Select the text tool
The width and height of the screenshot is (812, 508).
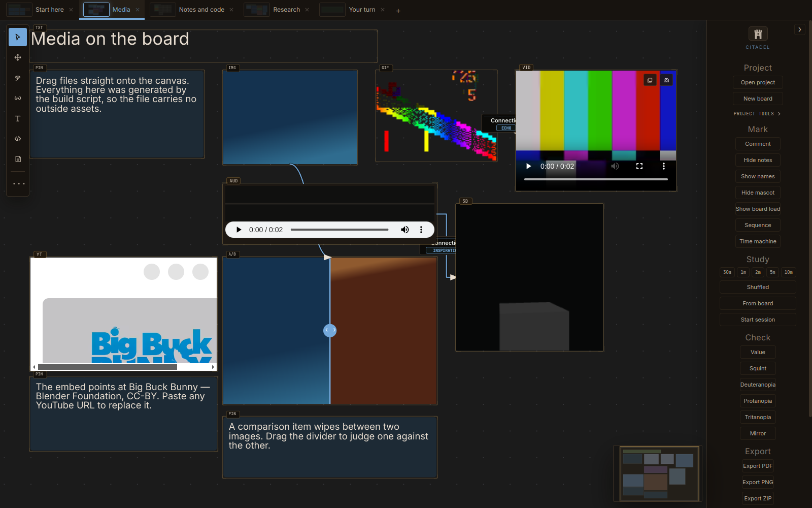pos(18,118)
